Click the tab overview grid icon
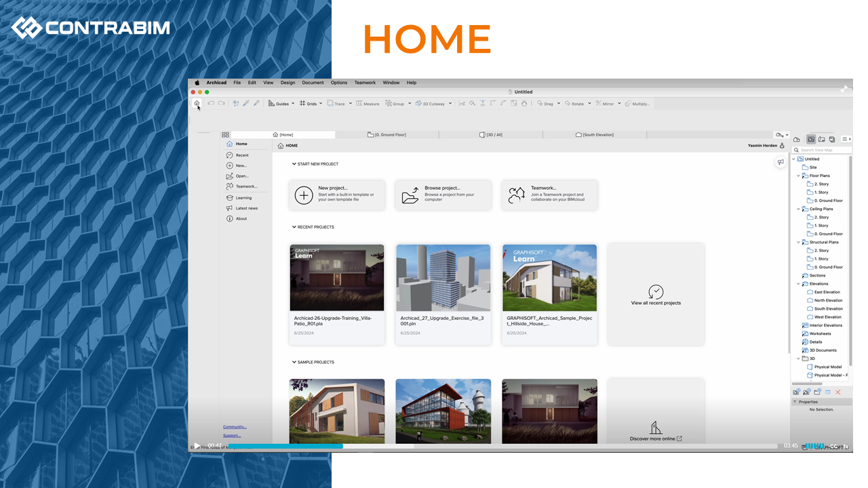This screenshot has height=488, width=868. (x=225, y=135)
